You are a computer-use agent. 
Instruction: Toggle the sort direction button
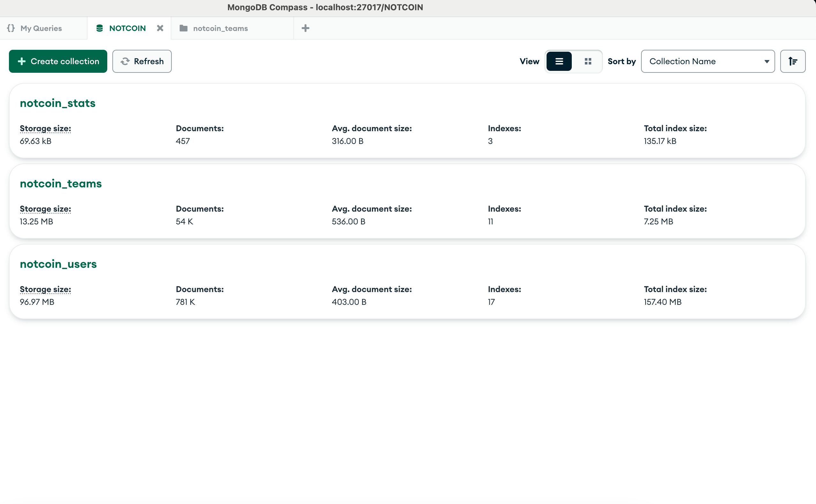pyautogui.click(x=793, y=61)
